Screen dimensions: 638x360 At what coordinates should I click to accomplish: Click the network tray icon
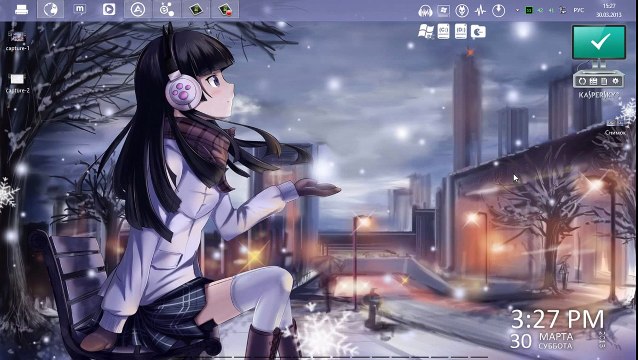tap(563, 10)
